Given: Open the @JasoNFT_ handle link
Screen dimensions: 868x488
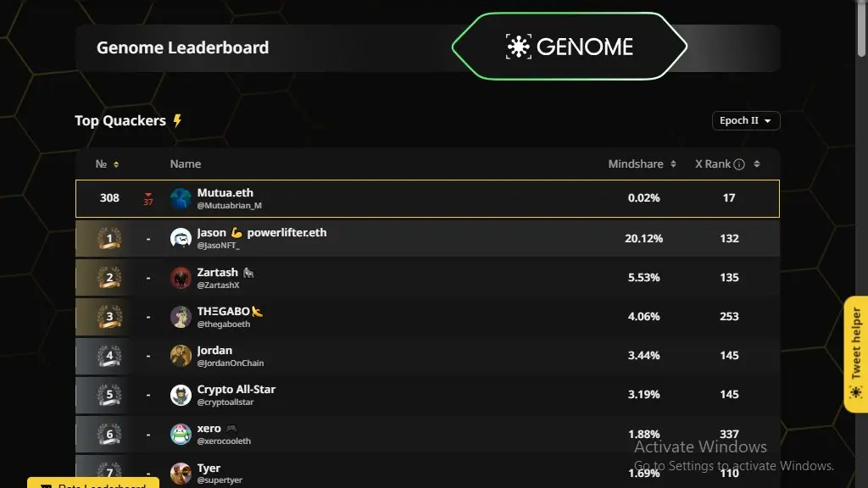Looking at the screenshot, I should point(218,245).
